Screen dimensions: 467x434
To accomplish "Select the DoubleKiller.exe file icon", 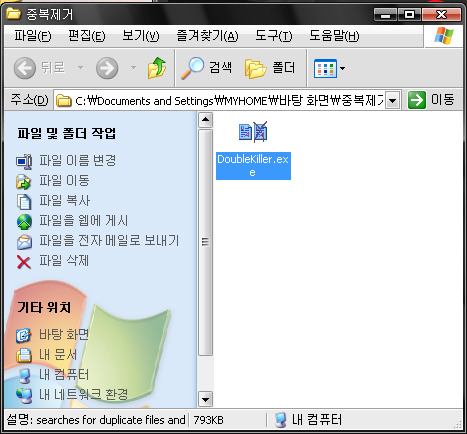I will (253, 132).
